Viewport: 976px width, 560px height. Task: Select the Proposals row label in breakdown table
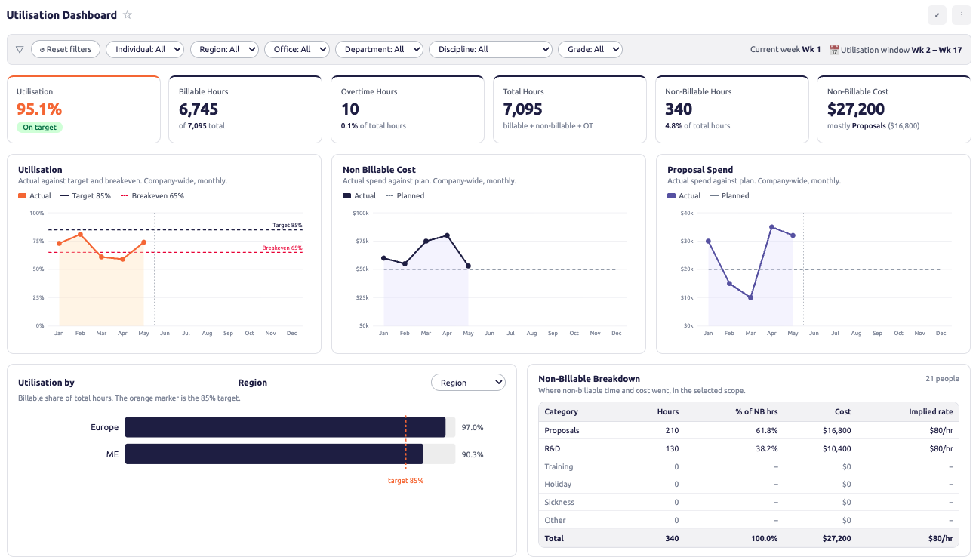pos(562,430)
